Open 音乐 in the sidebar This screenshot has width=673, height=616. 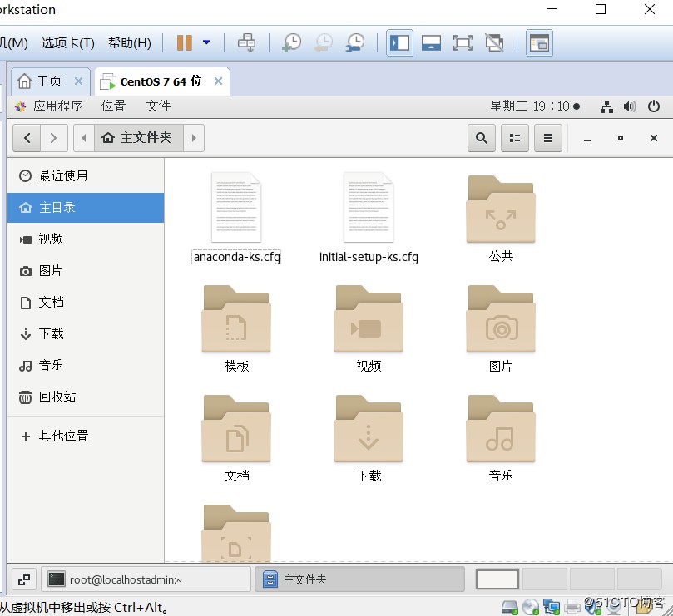(x=86, y=366)
